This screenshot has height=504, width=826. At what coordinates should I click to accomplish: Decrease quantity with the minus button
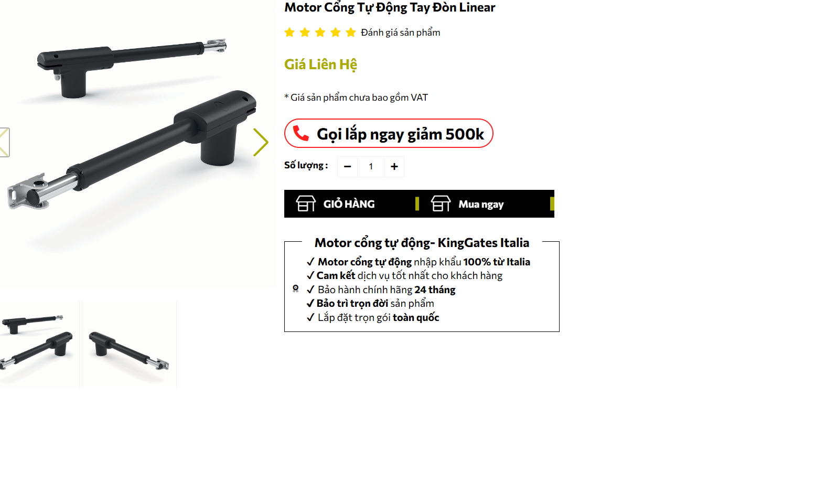coord(347,167)
